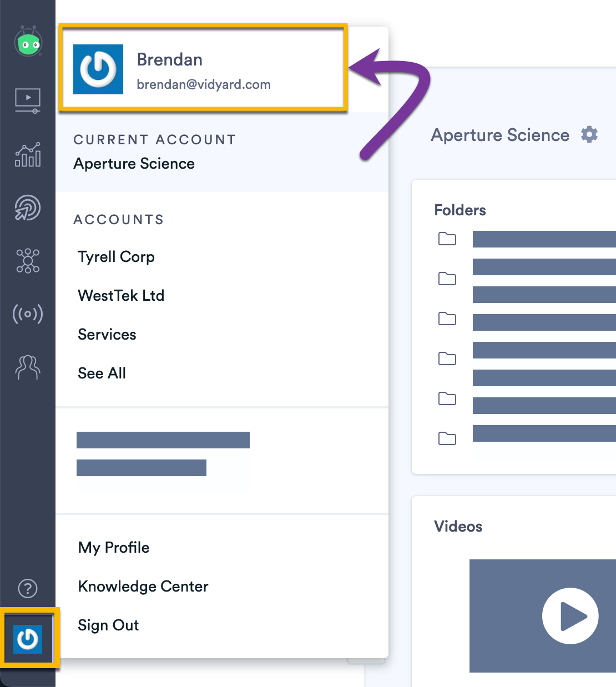Open the Services account entry
616x687 pixels.
tap(107, 334)
